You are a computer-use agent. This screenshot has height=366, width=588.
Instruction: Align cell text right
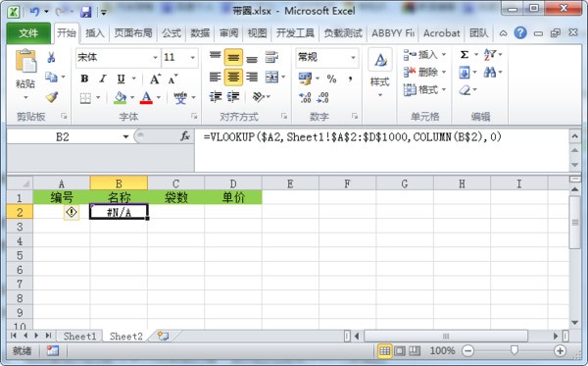(x=252, y=78)
